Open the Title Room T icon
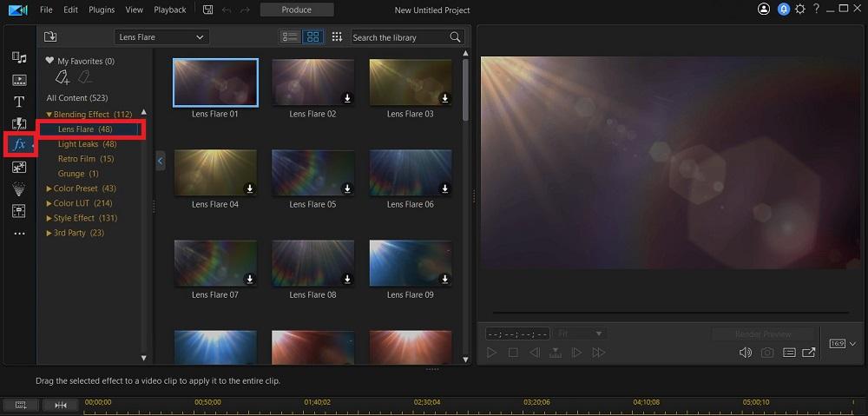The width and height of the screenshot is (868, 416). tap(19, 102)
